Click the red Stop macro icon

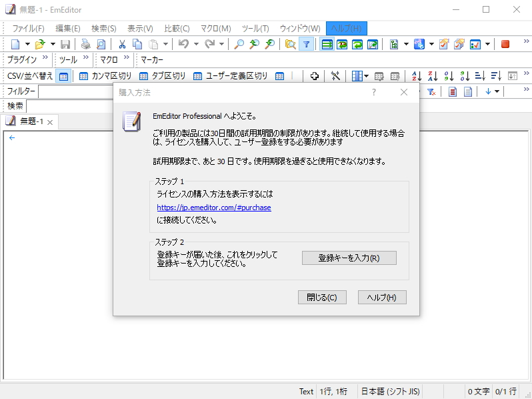[505, 44]
